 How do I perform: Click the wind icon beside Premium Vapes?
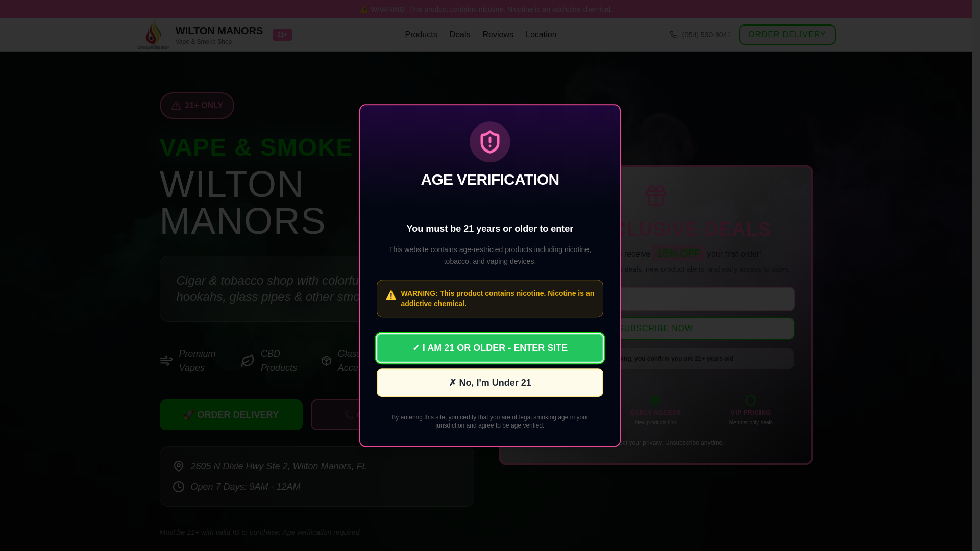(166, 361)
